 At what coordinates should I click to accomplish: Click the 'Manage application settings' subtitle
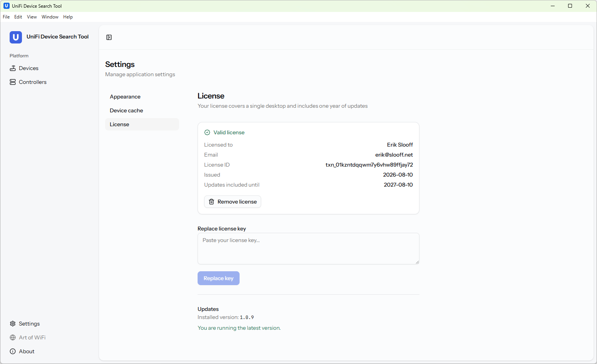[x=140, y=74]
